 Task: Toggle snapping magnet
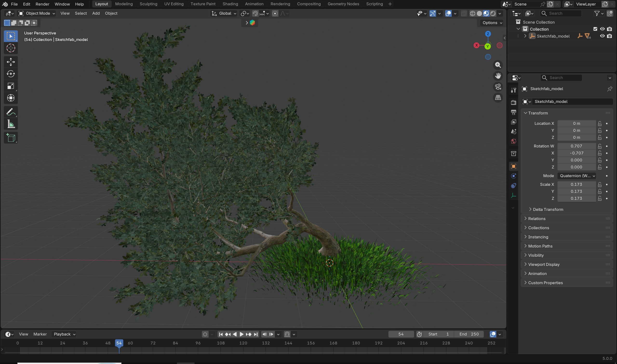pyautogui.click(x=255, y=13)
